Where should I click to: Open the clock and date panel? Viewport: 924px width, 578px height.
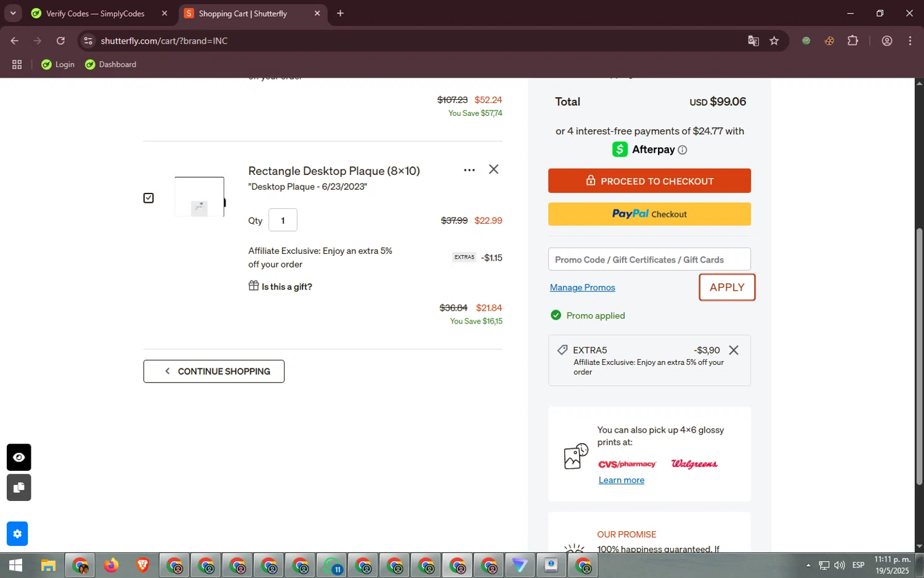click(x=892, y=565)
